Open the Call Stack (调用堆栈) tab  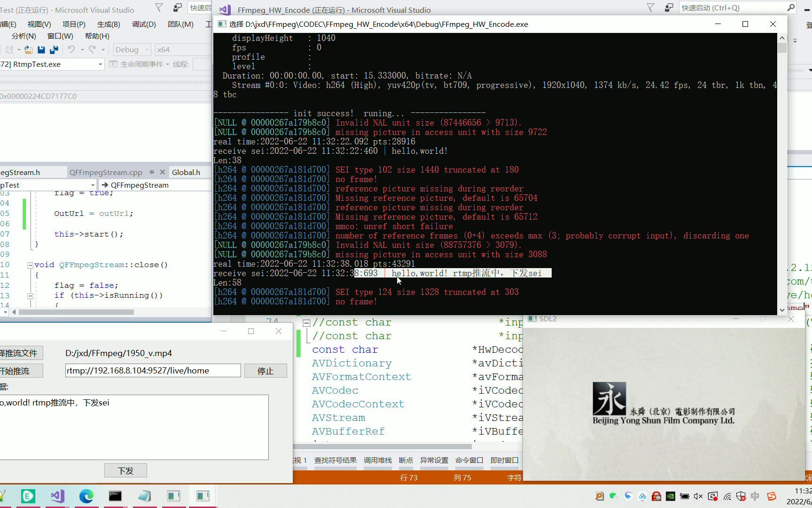pos(377,460)
